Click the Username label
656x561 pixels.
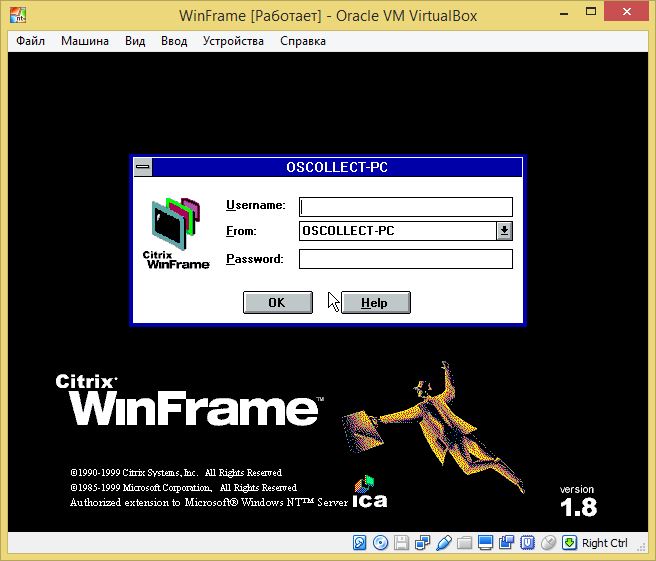coord(255,205)
